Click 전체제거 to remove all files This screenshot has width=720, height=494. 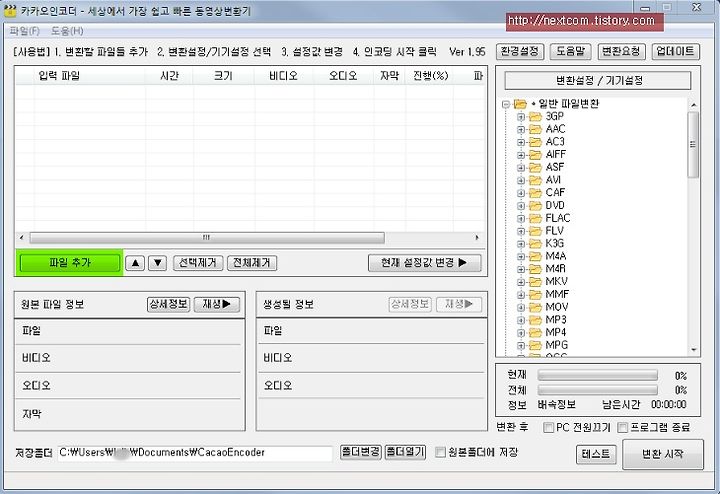click(x=252, y=263)
